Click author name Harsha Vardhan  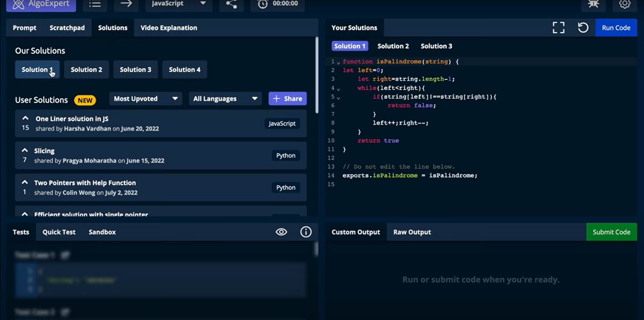[x=87, y=129]
